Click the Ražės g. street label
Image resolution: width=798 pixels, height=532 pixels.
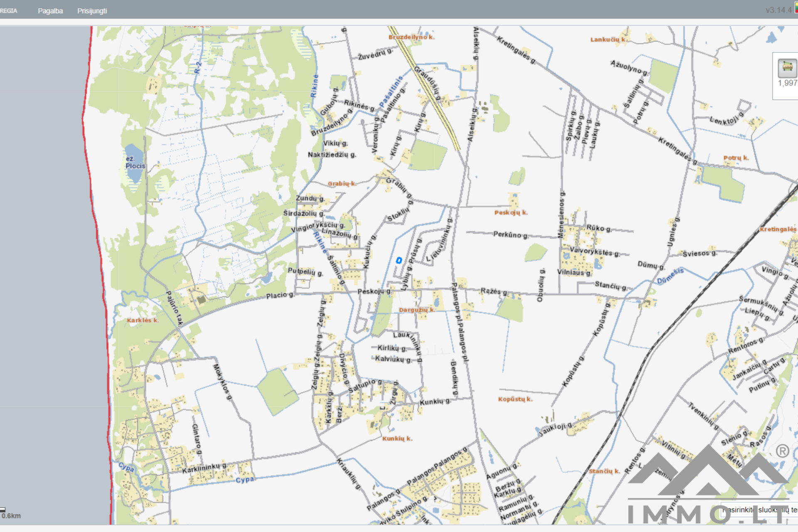click(x=494, y=291)
